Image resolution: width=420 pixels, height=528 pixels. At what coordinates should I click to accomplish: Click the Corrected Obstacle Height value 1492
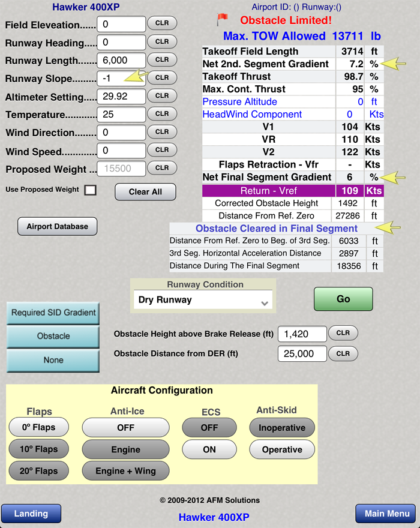[347, 203]
